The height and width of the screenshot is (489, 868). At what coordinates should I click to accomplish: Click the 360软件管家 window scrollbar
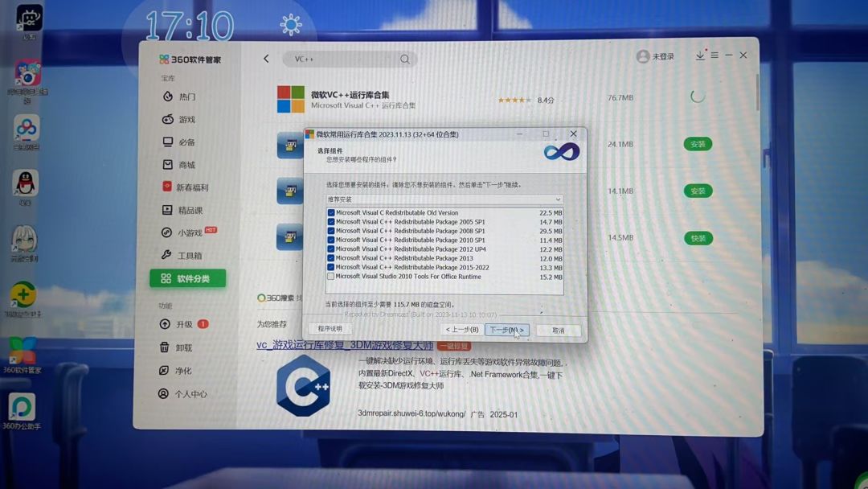click(757, 92)
